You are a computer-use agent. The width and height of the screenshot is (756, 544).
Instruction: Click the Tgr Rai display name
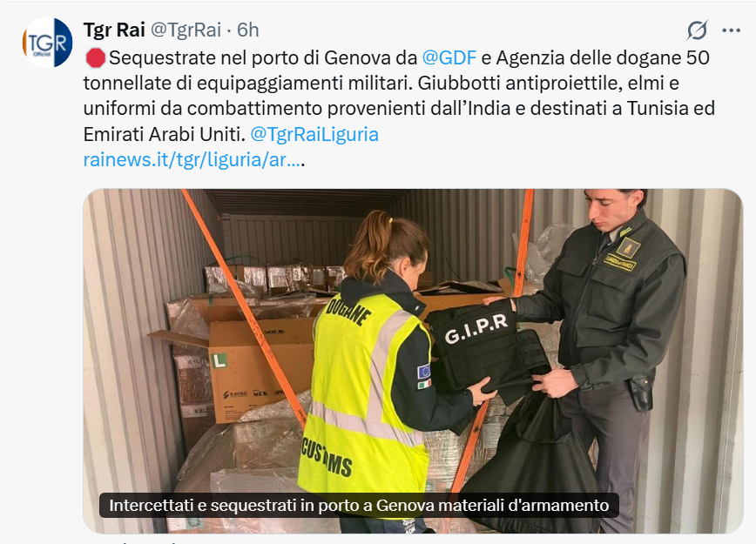[114, 30]
